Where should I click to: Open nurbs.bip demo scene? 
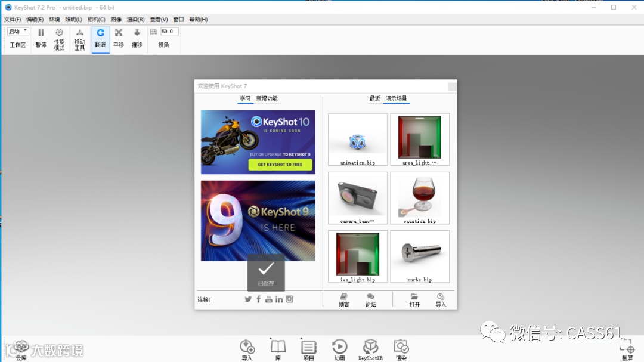[x=420, y=257]
